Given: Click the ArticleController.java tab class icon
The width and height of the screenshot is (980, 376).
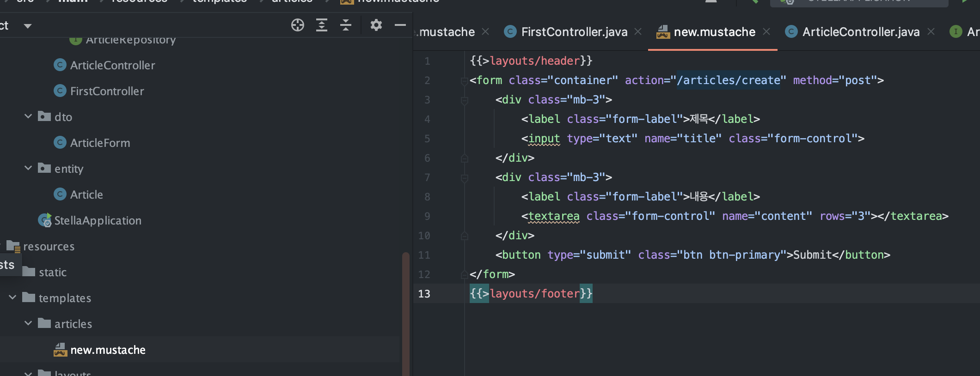Looking at the screenshot, I should [x=791, y=31].
